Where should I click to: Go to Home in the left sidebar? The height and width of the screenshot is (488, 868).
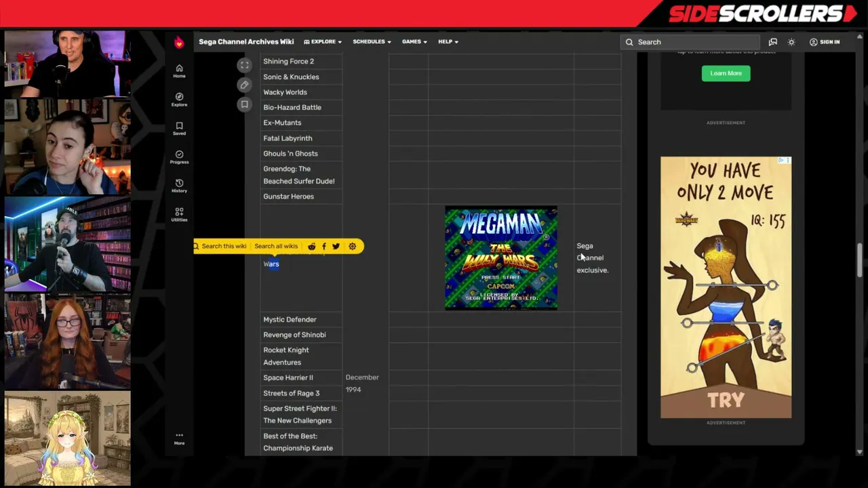[x=179, y=70]
